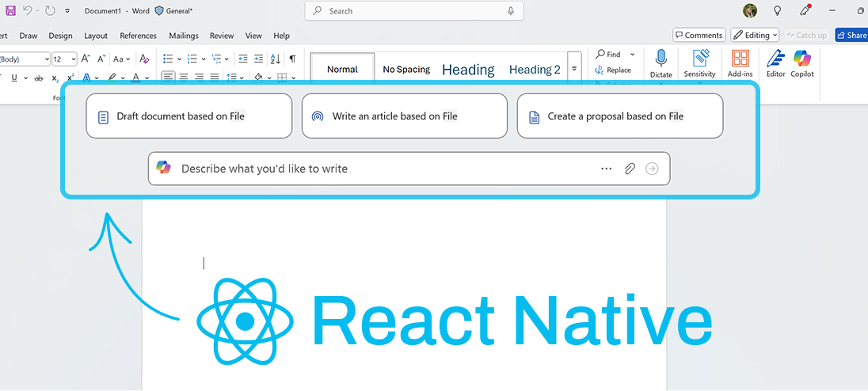The width and height of the screenshot is (868, 391).
Task: Expand the numbering library dropdown arrow
Action: (204, 59)
